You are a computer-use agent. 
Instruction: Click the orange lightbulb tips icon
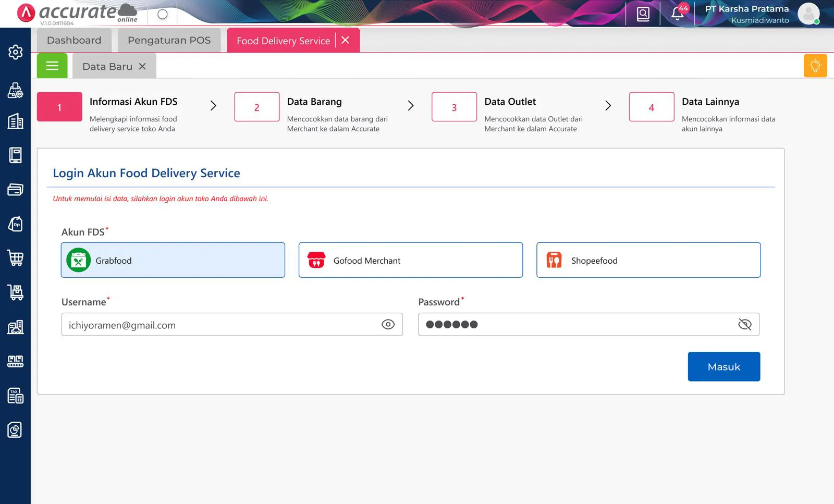click(x=815, y=66)
